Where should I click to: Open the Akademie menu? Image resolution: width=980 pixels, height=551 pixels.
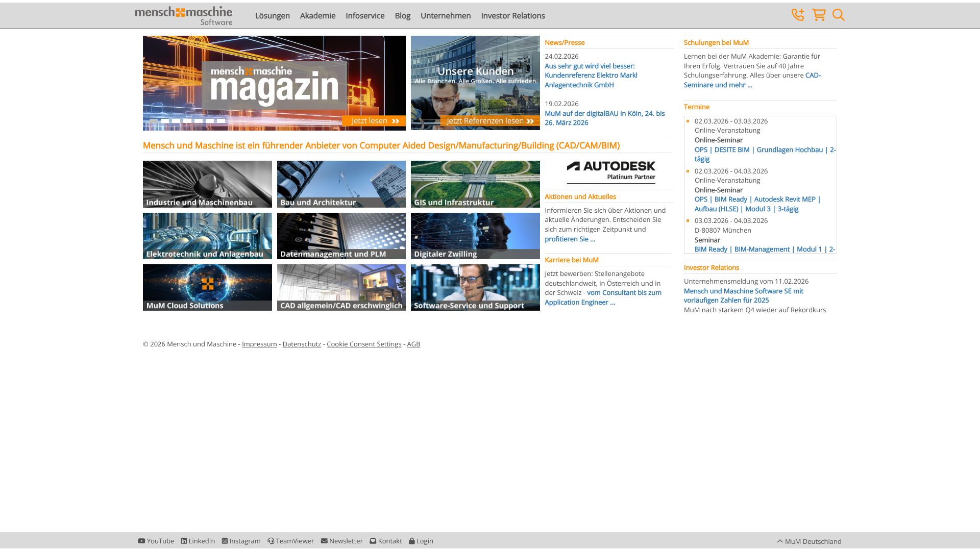317,16
